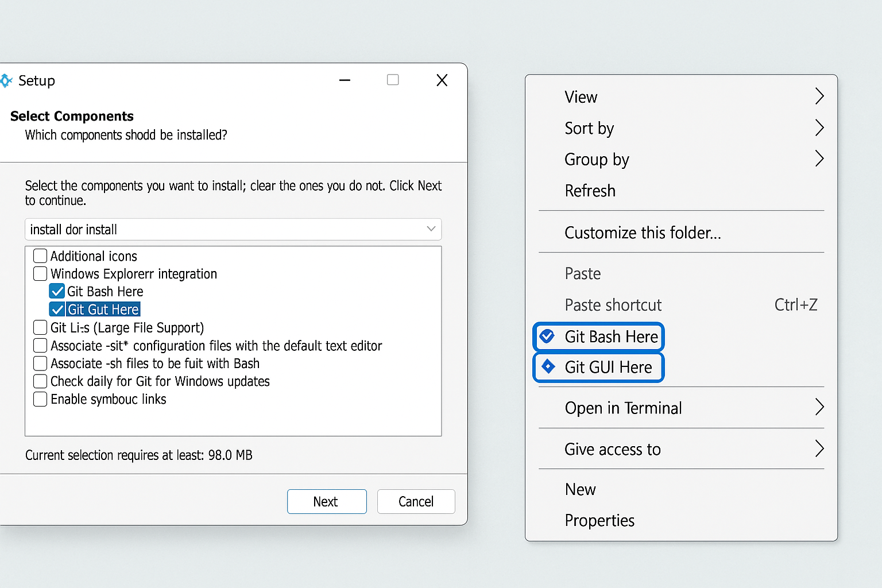Tick Windows Explorerr integration checkbox

coord(40,273)
